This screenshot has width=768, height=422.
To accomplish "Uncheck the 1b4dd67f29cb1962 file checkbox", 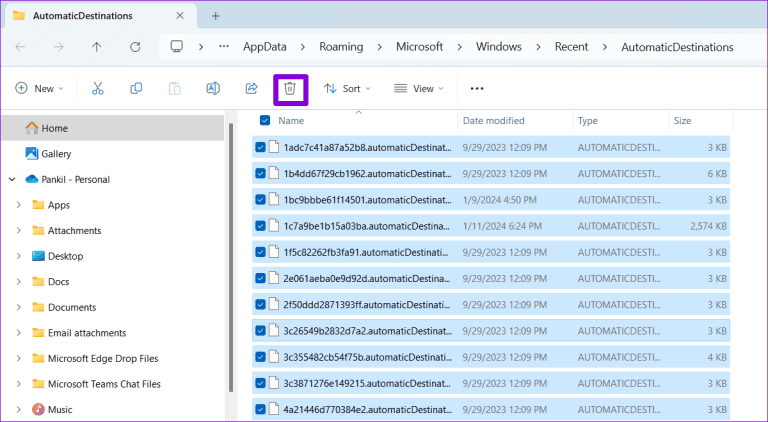I will coord(261,173).
